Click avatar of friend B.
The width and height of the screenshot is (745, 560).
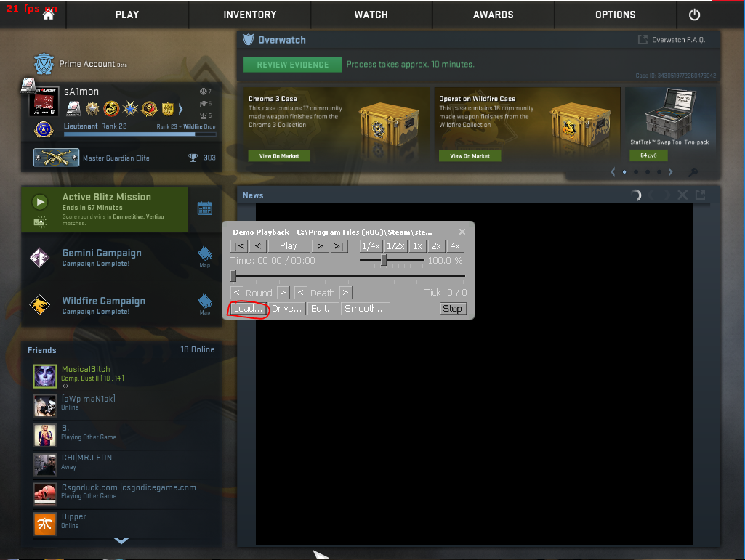click(x=45, y=435)
